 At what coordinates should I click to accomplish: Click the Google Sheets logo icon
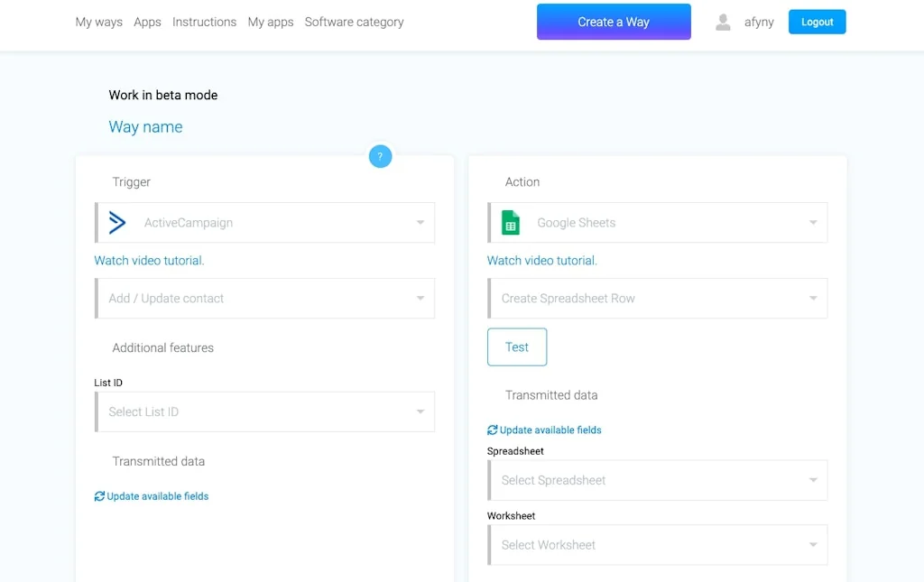[511, 223]
